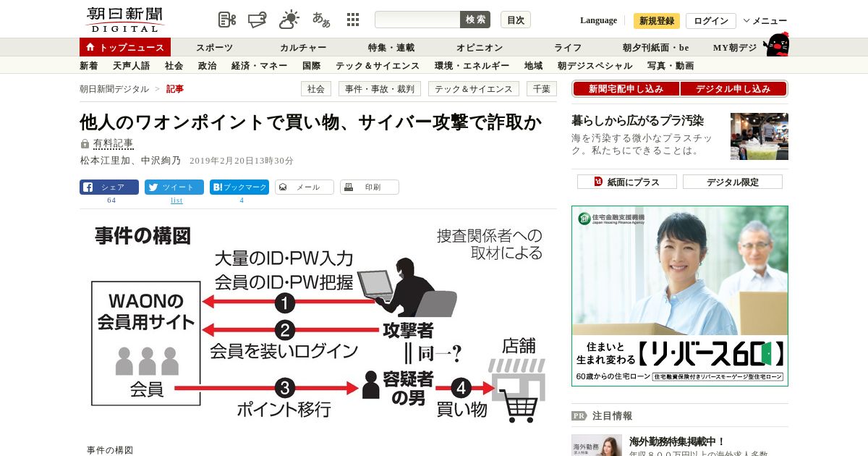This screenshot has height=456, width=868.
Task: Click the 千葉 article tag
Action: point(542,89)
